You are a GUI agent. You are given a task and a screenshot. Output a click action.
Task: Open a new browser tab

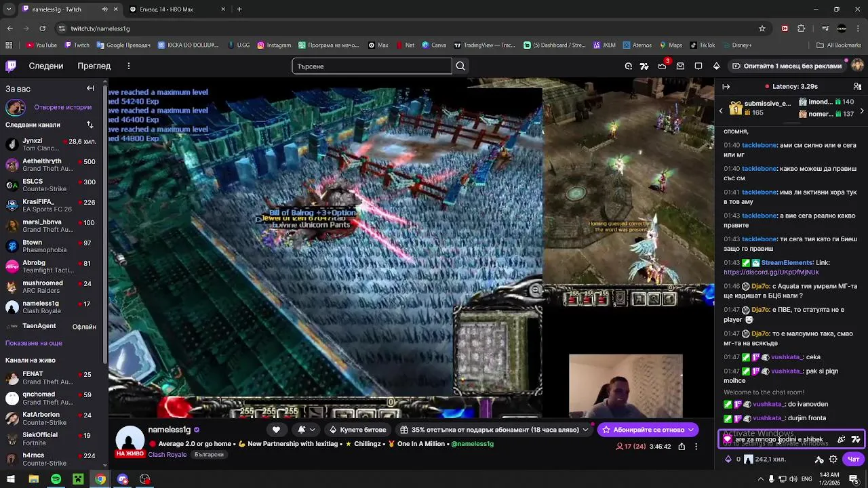click(x=239, y=9)
